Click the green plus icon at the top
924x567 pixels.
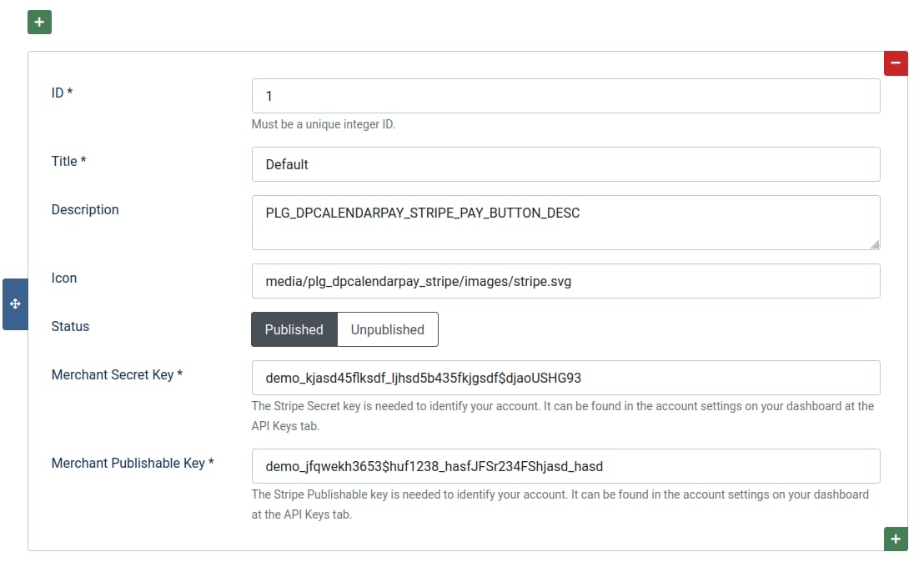point(38,22)
